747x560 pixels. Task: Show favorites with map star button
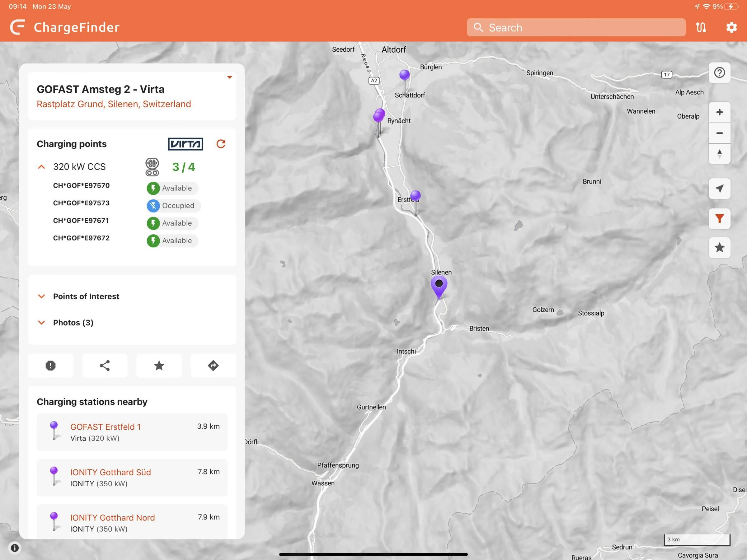click(719, 247)
